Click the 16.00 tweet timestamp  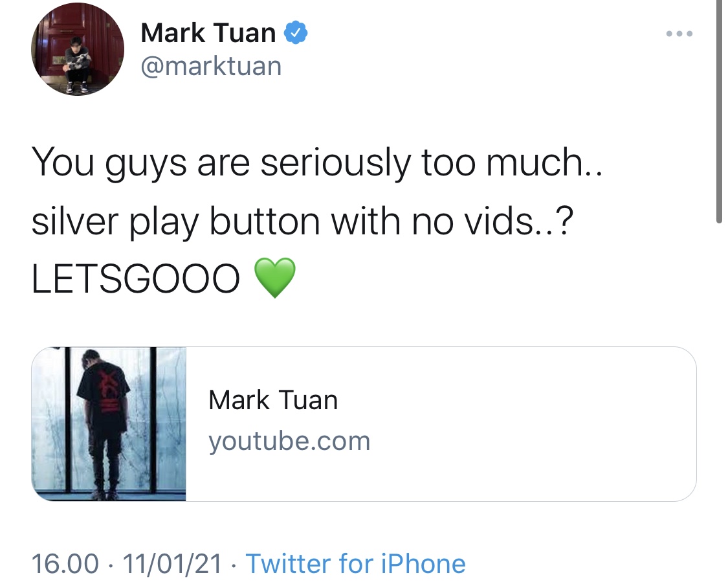65,563
